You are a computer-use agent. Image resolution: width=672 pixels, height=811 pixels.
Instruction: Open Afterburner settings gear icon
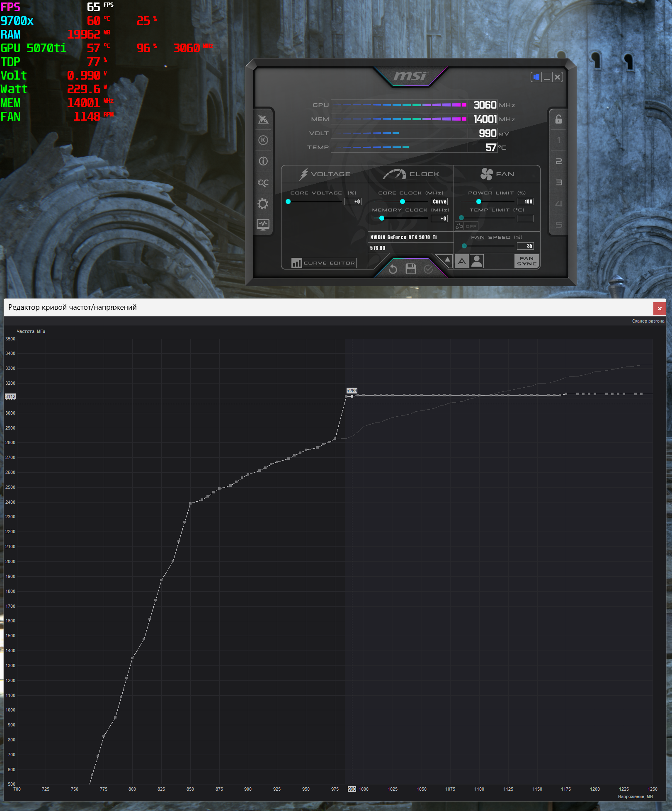(263, 204)
